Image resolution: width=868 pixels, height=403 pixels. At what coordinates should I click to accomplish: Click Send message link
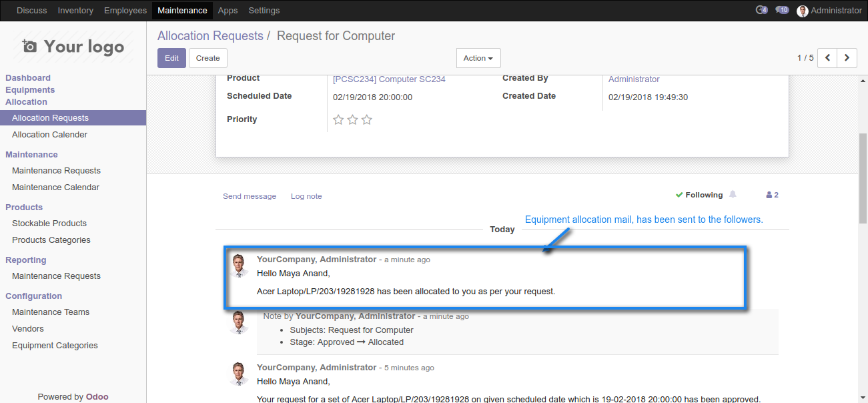pyautogui.click(x=250, y=196)
